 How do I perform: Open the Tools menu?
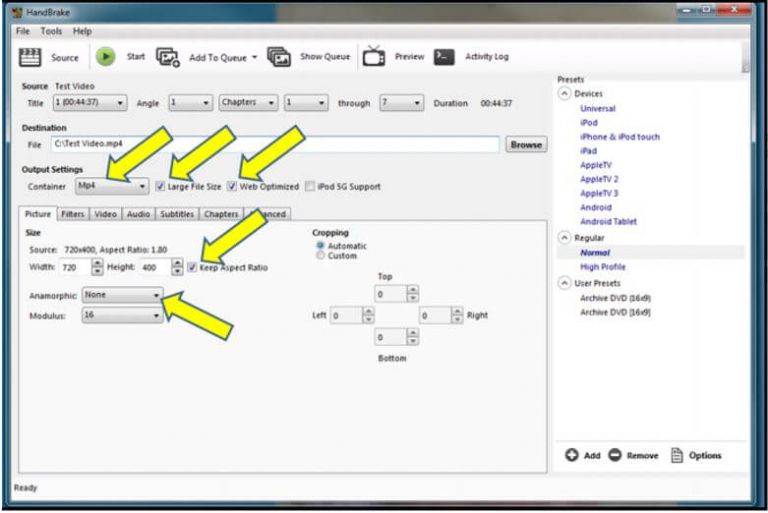coord(51,31)
